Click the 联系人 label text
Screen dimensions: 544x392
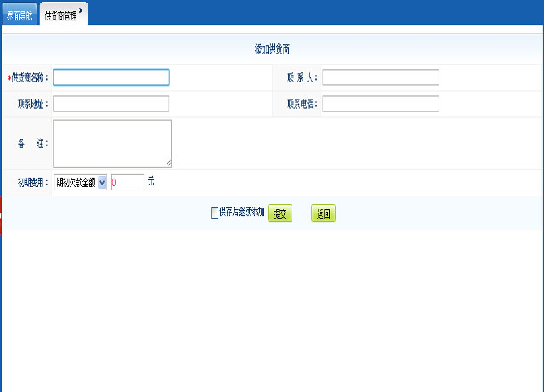click(x=302, y=77)
